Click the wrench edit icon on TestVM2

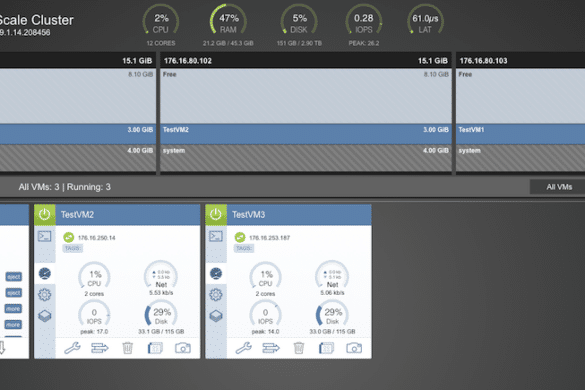[x=72, y=348]
